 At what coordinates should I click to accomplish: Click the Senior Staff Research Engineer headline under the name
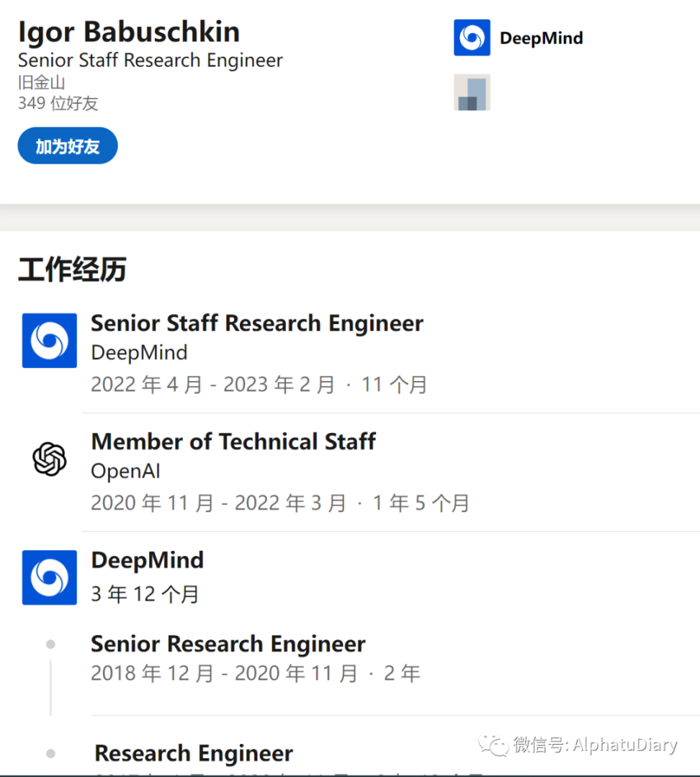point(151,60)
